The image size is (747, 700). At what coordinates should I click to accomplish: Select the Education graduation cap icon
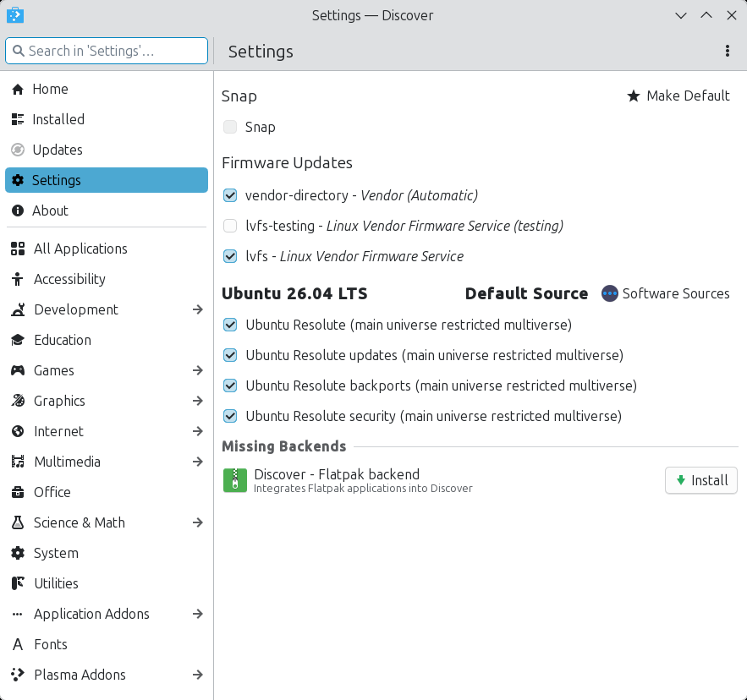(x=18, y=341)
